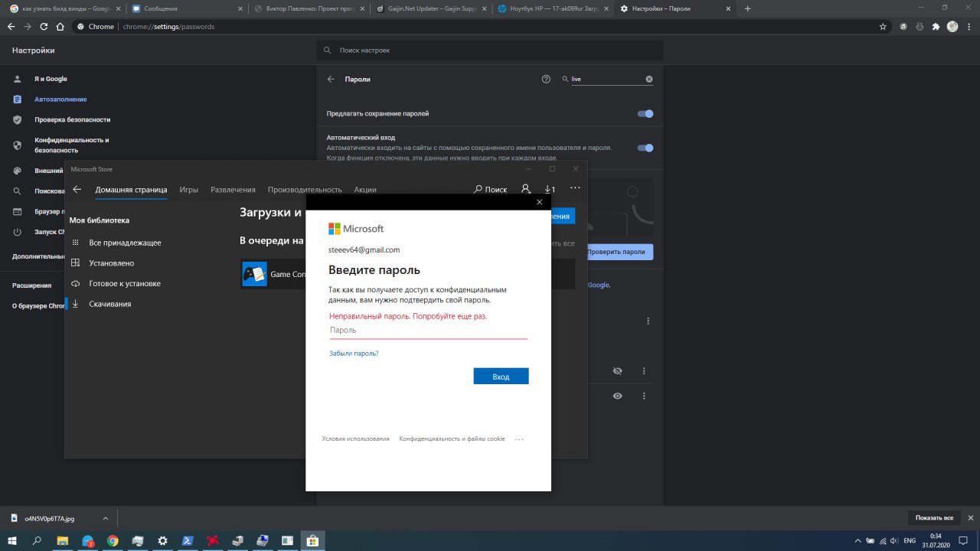Screen dimensions: 980x551
Task: Open the Chrome three-dot main menu
Action: click(x=969, y=26)
